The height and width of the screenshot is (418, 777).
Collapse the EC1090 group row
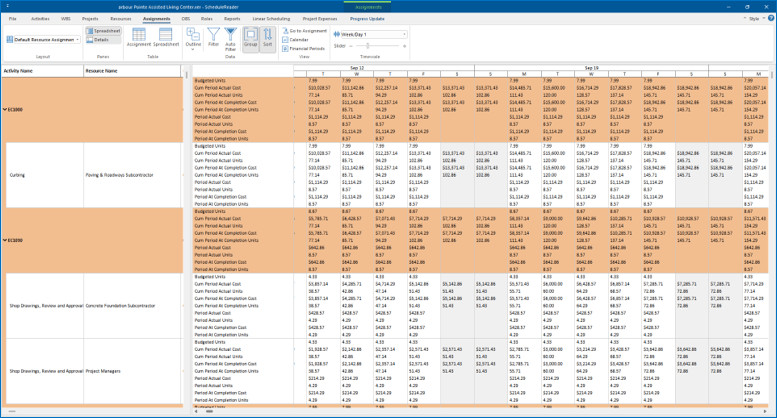(x=5, y=240)
